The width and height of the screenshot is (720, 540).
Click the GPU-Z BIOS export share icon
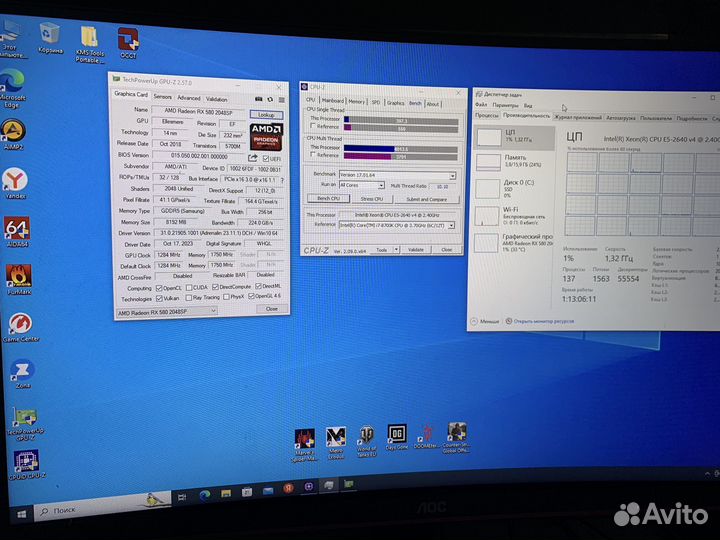253,158
